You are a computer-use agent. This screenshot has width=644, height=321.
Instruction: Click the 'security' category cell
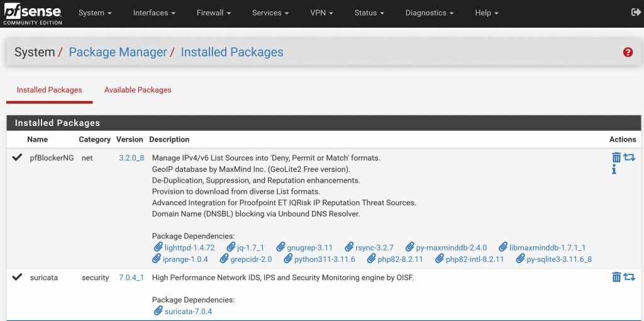pos(96,278)
